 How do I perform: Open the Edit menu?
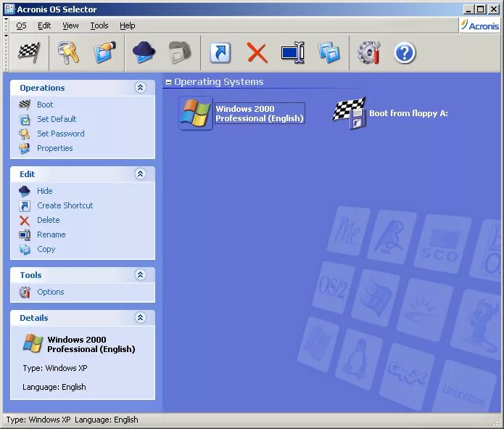[x=44, y=25]
